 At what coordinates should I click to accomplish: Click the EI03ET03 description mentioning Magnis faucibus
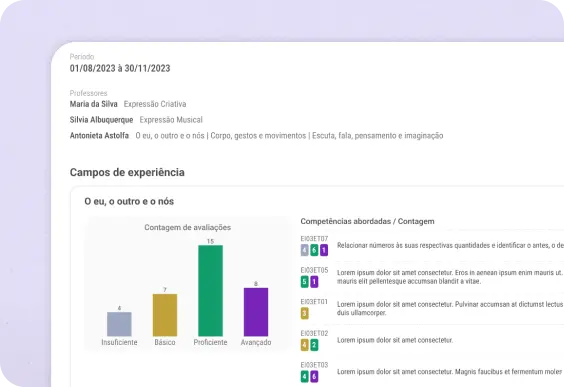450,372
